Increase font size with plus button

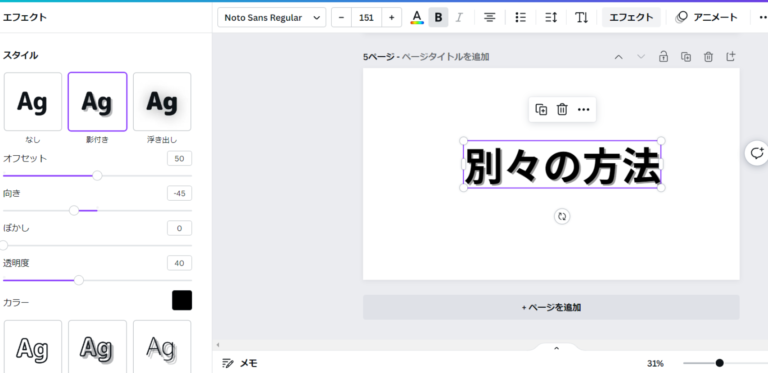click(x=391, y=18)
